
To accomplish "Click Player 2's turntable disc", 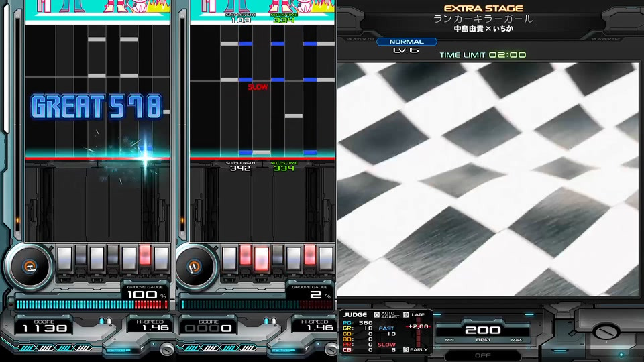I will tap(194, 267).
